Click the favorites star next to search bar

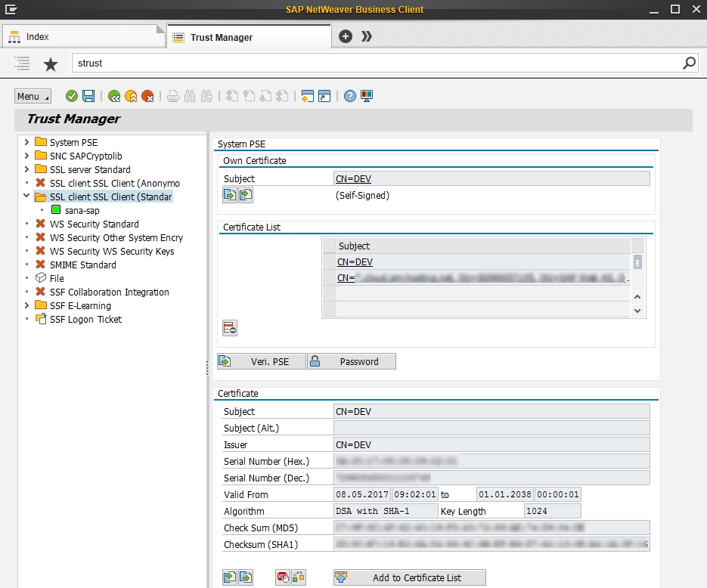click(x=50, y=64)
